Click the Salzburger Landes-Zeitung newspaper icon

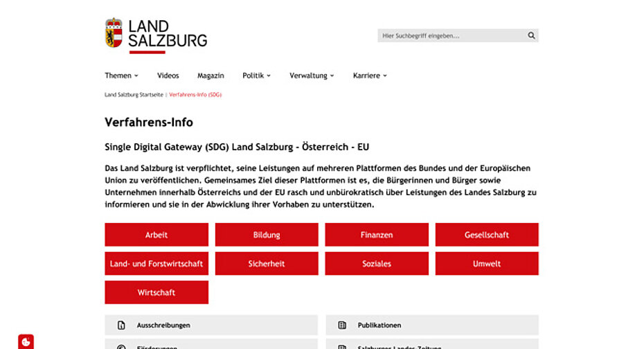coord(342,346)
